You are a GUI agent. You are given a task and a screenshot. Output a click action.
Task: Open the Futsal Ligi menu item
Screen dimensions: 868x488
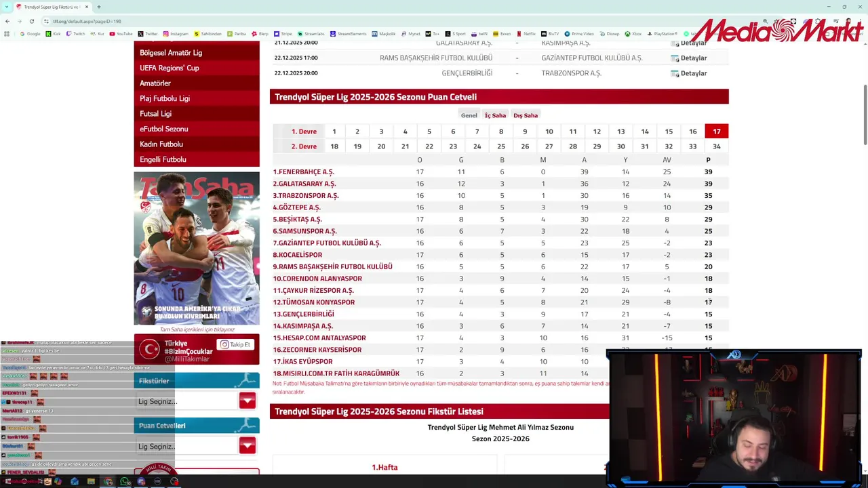pyautogui.click(x=197, y=114)
